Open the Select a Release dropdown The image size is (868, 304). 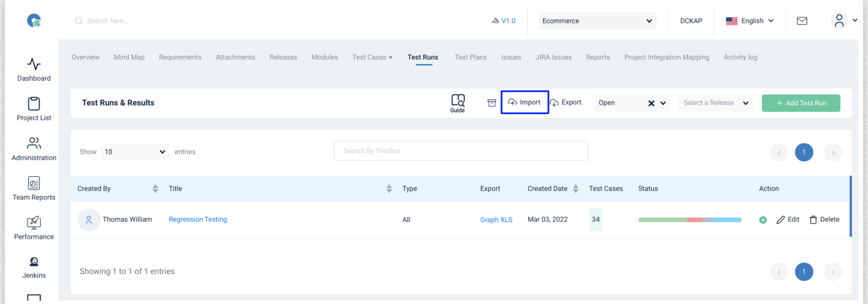pyautogui.click(x=715, y=103)
